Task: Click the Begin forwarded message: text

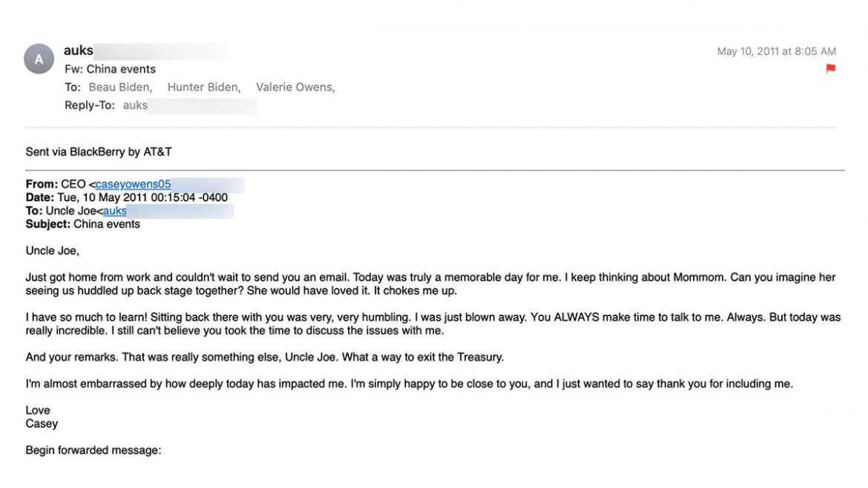Action: [93, 450]
